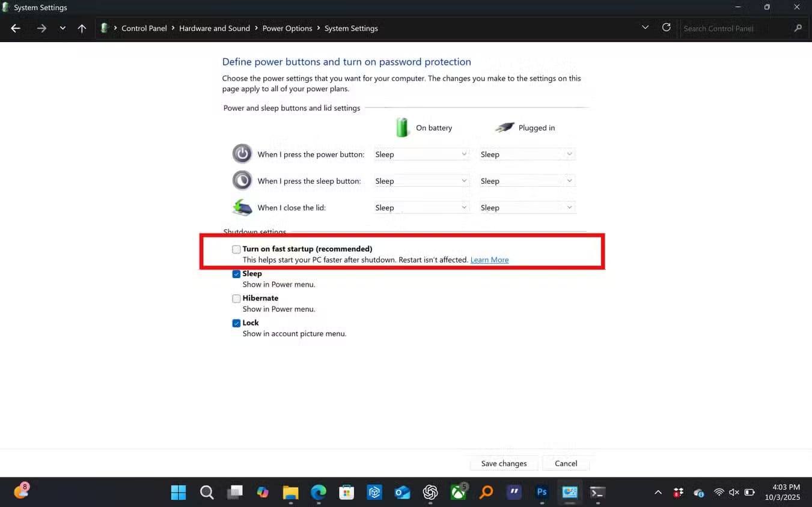The image size is (812, 507).
Task: Open Outlook from the taskbar
Action: pyautogui.click(x=402, y=492)
